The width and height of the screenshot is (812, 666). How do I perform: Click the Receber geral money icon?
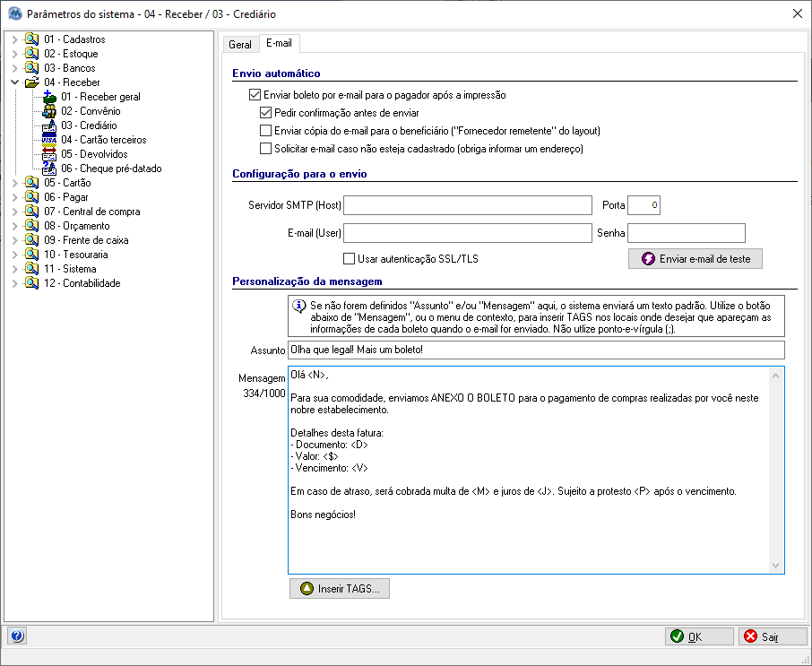[x=49, y=97]
